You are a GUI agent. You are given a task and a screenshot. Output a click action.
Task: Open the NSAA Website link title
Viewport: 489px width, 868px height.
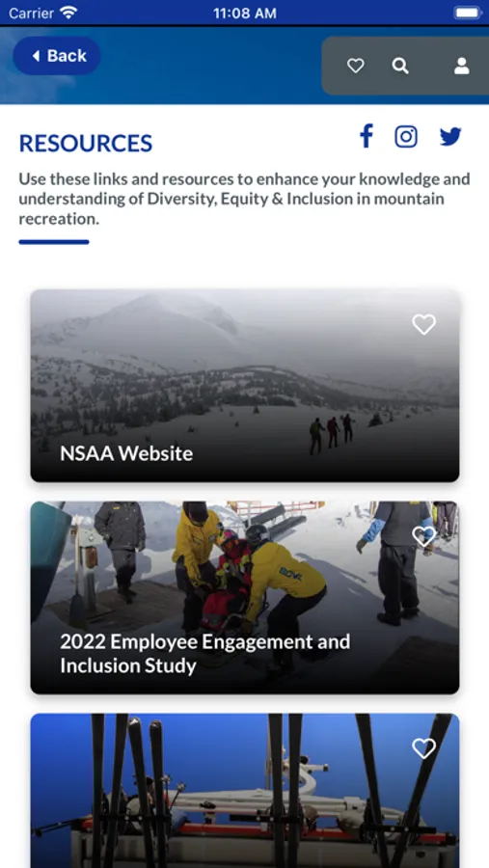coord(126,453)
